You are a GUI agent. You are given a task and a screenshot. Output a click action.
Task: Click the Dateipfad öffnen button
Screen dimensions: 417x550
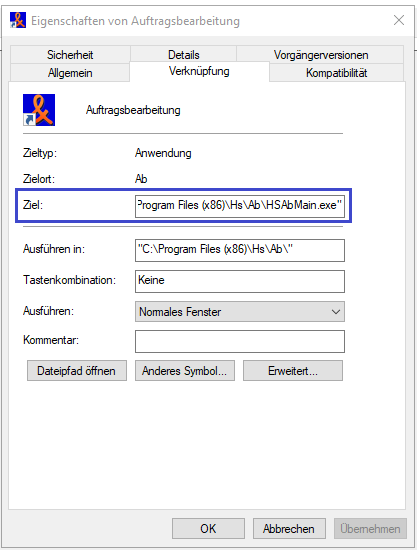pyautogui.click(x=77, y=370)
